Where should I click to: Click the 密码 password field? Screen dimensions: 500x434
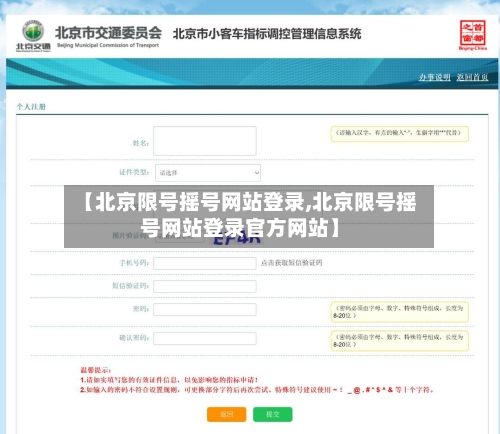pyautogui.click(x=205, y=309)
